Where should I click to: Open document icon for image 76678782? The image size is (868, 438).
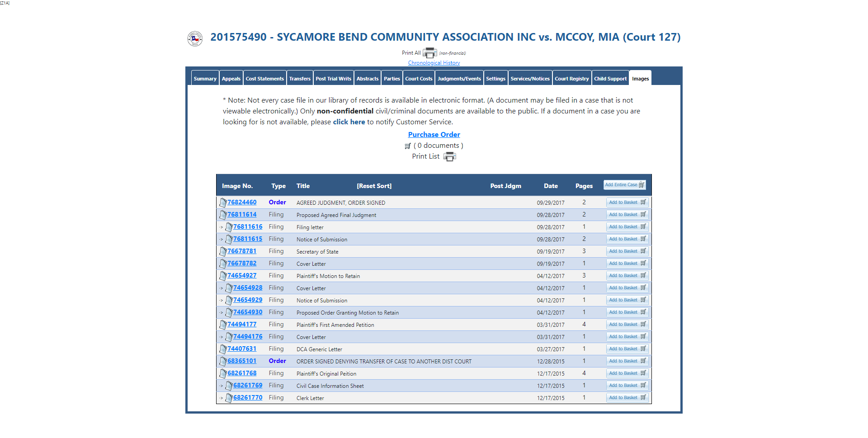tap(223, 264)
